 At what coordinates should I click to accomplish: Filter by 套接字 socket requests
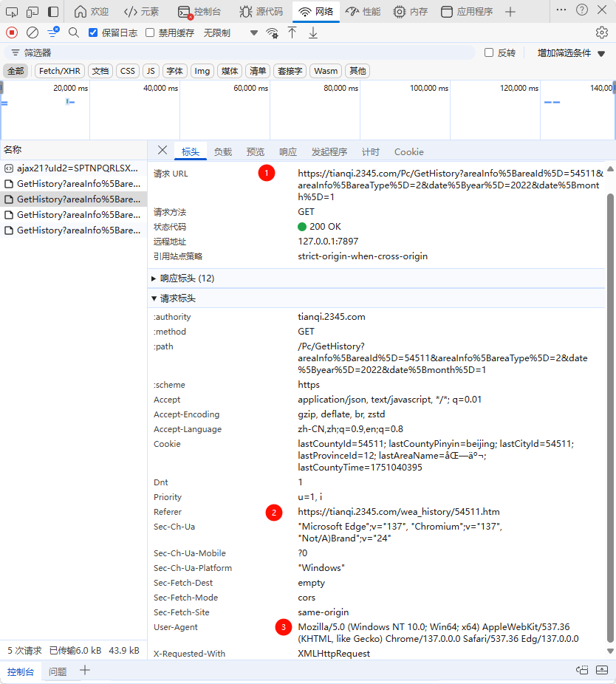(290, 71)
